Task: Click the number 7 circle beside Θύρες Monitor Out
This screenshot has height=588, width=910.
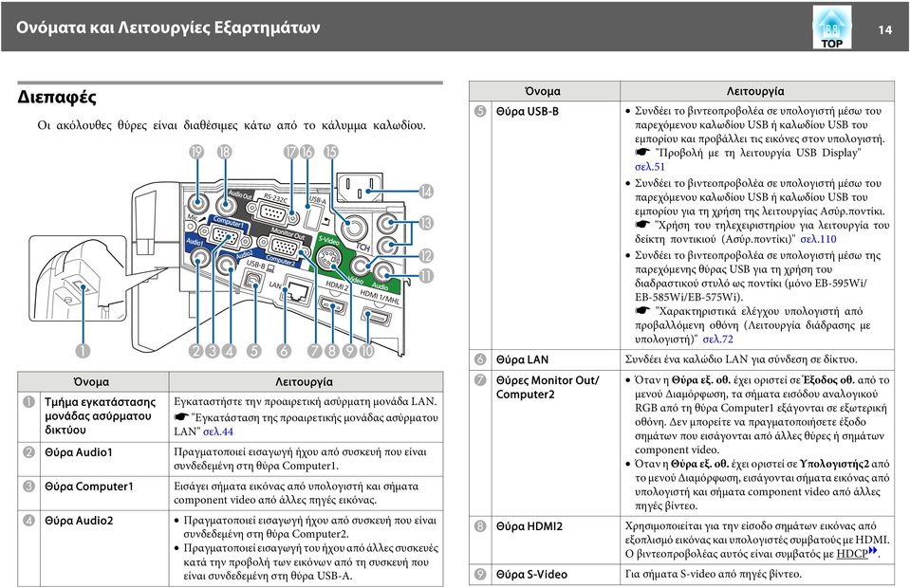Action: 480,380
